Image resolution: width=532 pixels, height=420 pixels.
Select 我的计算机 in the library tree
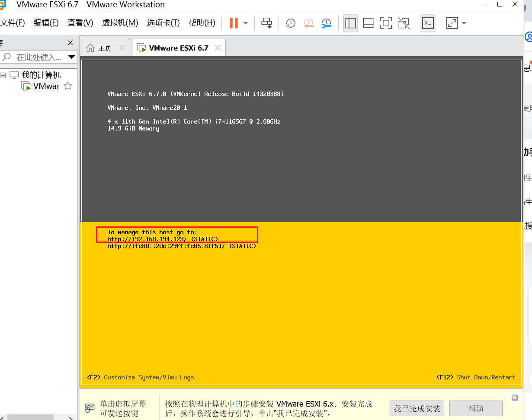coord(41,75)
